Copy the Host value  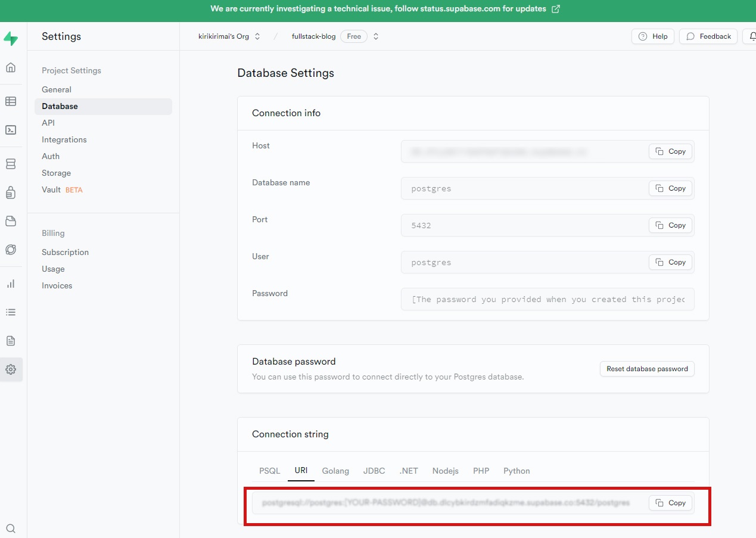[x=671, y=151]
